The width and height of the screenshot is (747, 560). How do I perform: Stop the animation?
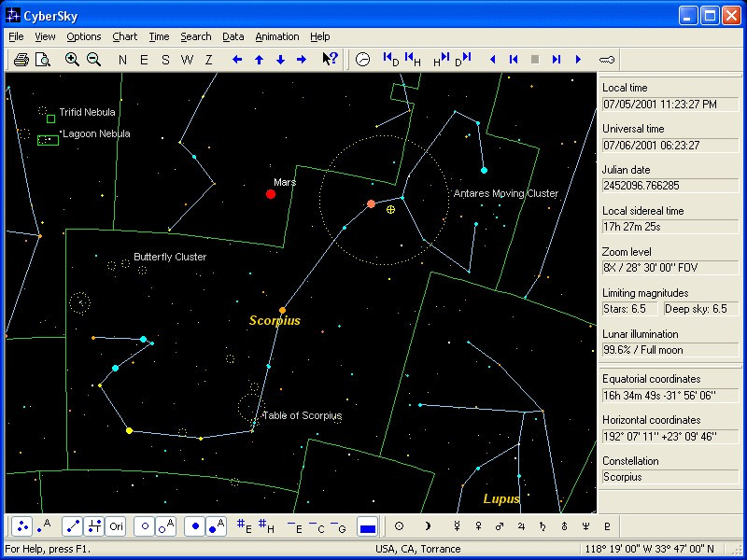(x=535, y=60)
